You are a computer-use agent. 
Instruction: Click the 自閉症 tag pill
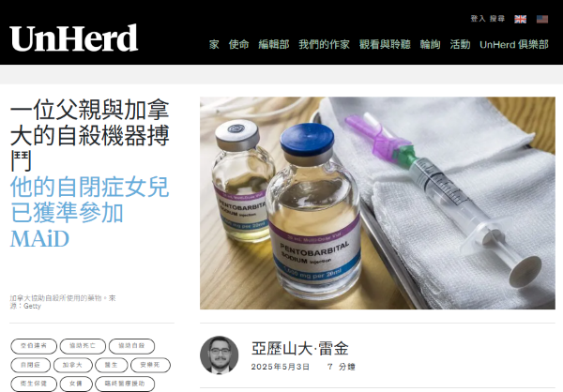[31, 365]
